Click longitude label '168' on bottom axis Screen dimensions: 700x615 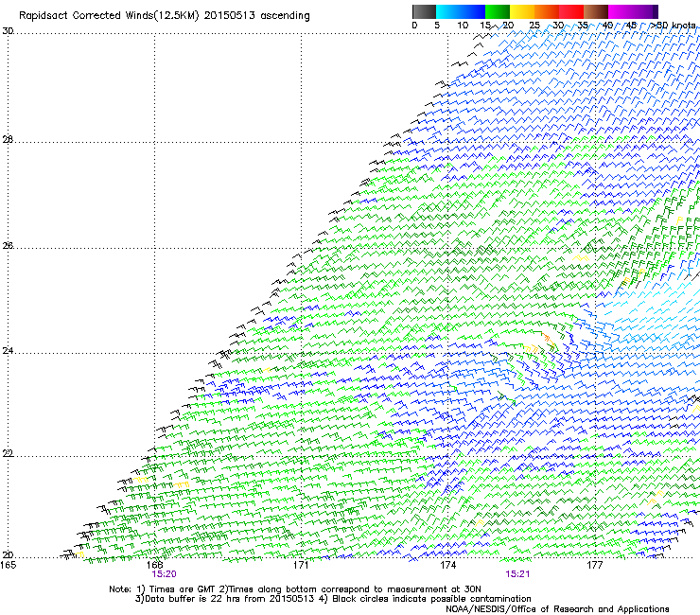(x=154, y=565)
